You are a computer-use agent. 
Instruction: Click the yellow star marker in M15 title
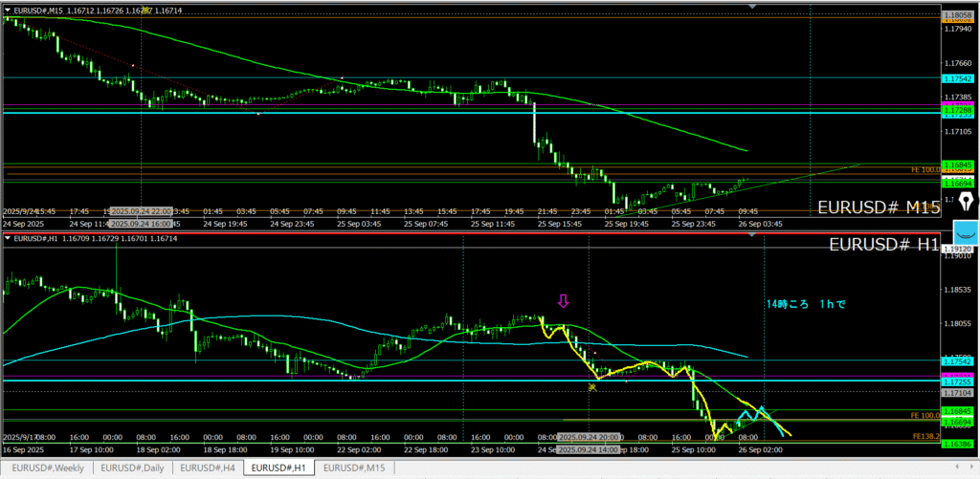[145, 9]
